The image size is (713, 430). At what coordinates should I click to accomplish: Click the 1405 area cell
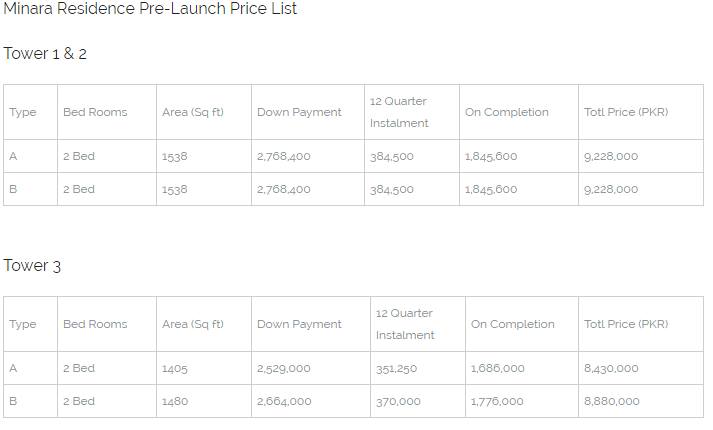coord(175,369)
